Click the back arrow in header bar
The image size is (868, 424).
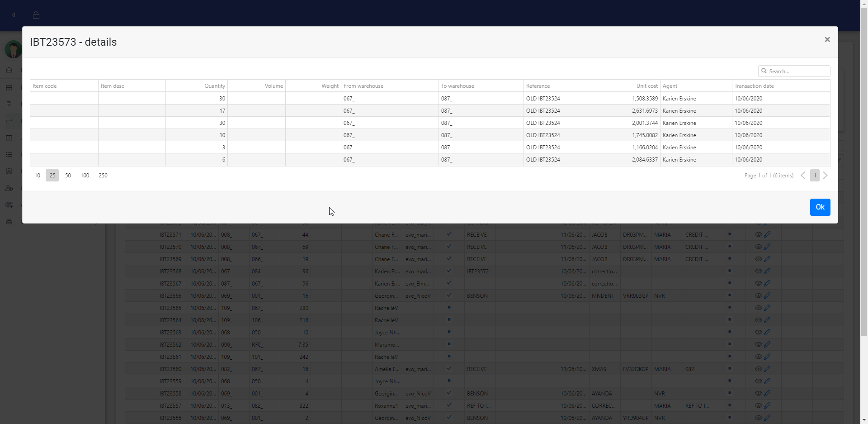pyautogui.click(x=14, y=15)
